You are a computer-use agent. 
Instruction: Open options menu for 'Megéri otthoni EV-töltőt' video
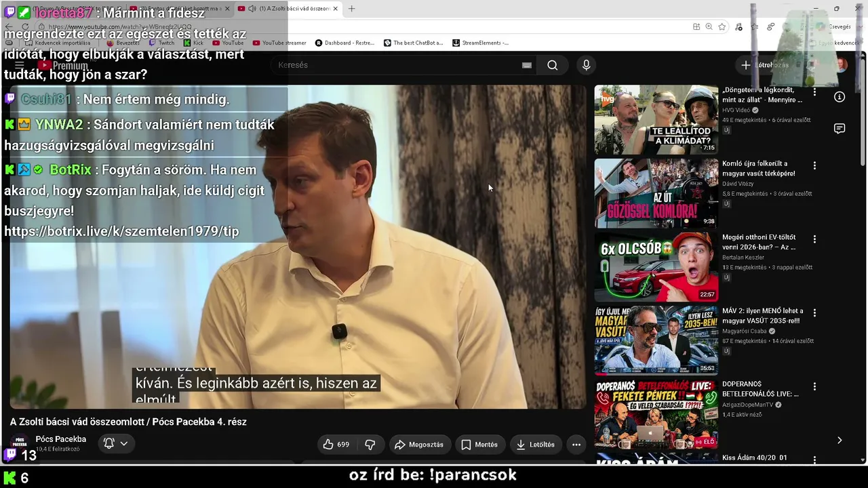click(x=814, y=239)
